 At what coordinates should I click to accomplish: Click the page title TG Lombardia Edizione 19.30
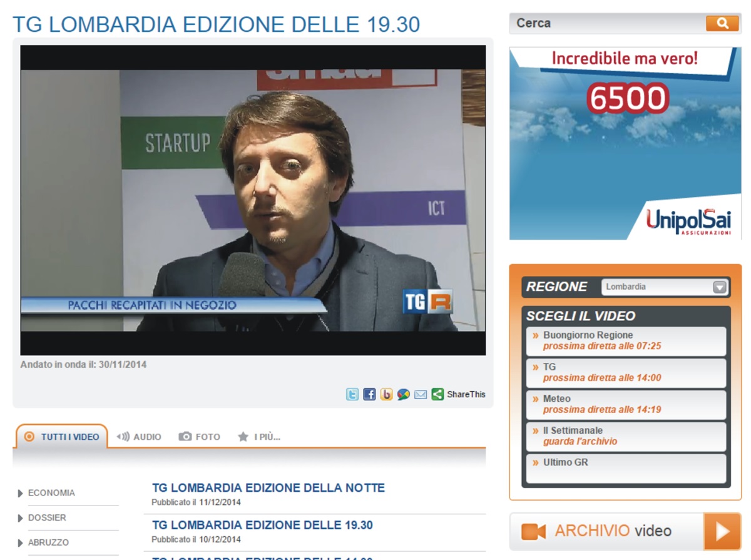pyautogui.click(x=217, y=24)
